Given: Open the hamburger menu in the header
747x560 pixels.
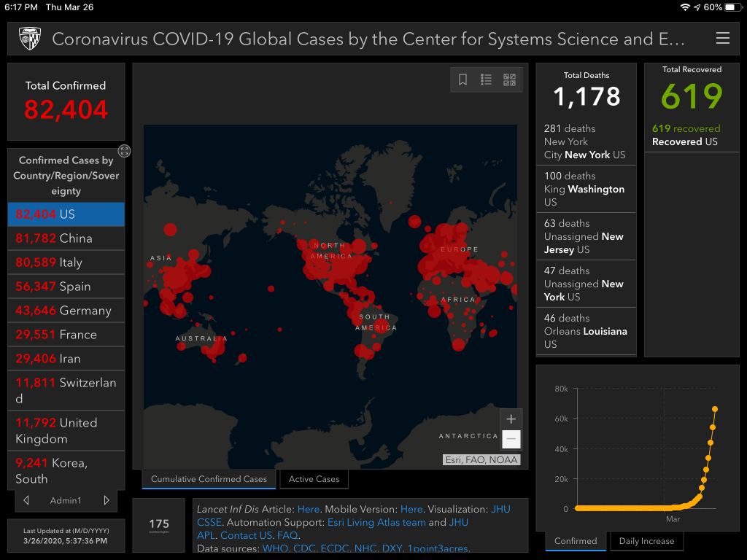Looking at the screenshot, I should pyautogui.click(x=722, y=39).
